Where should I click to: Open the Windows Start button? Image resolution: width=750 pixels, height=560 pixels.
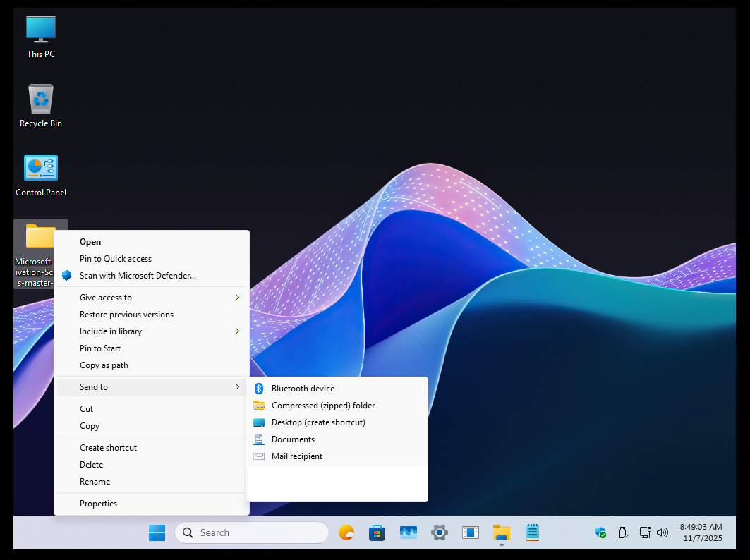[157, 532]
